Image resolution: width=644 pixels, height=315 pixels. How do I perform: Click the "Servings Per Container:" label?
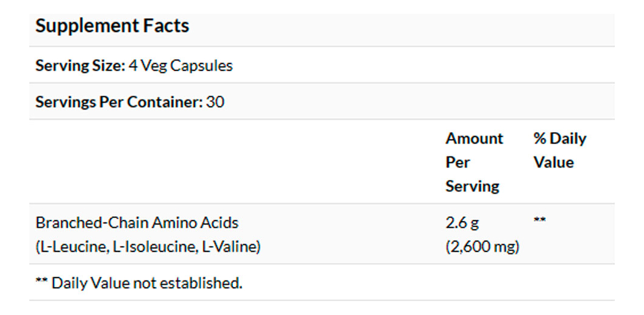[119, 102]
